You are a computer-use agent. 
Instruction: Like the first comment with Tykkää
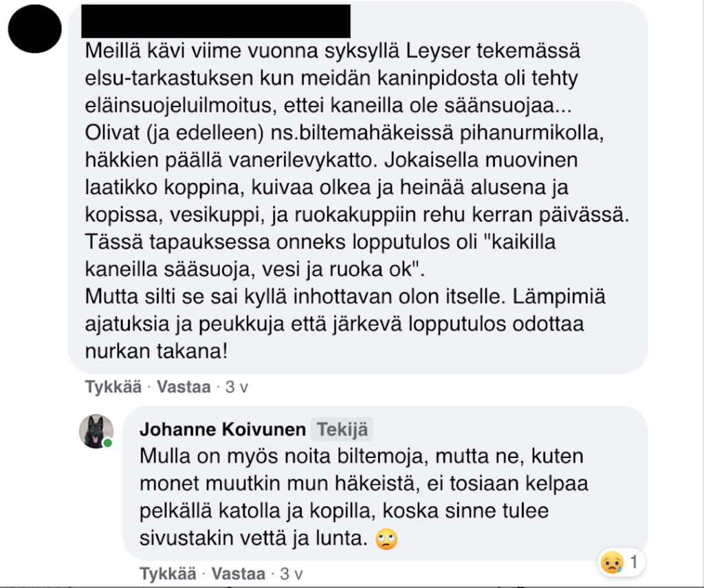[x=113, y=386]
